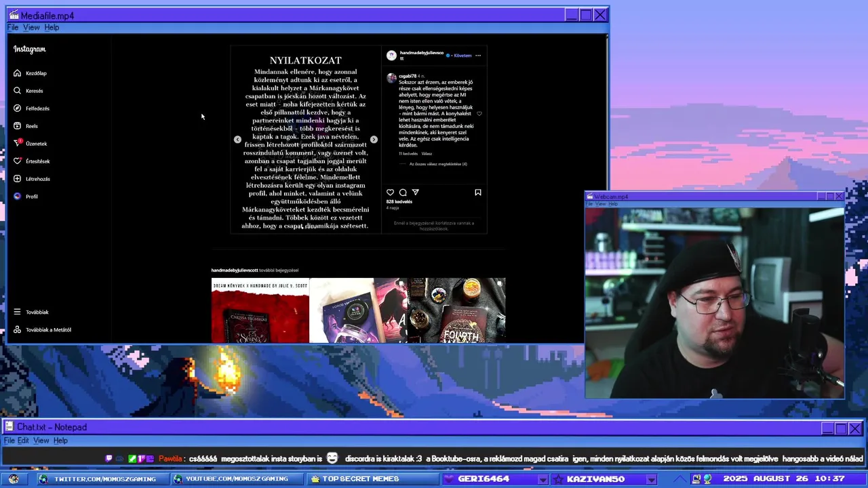The image size is (868, 488).
Task: Open the Üzenetek messages icon
Action: [x=18, y=143]
